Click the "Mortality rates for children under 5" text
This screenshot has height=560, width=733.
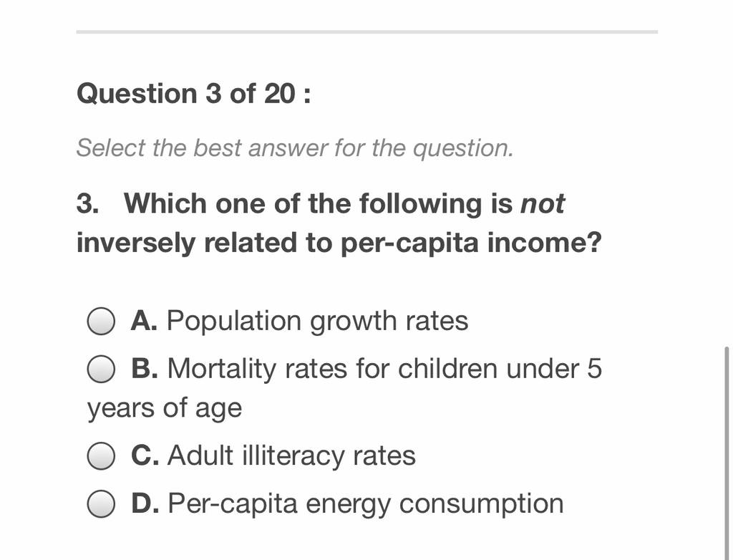[384, 369]
